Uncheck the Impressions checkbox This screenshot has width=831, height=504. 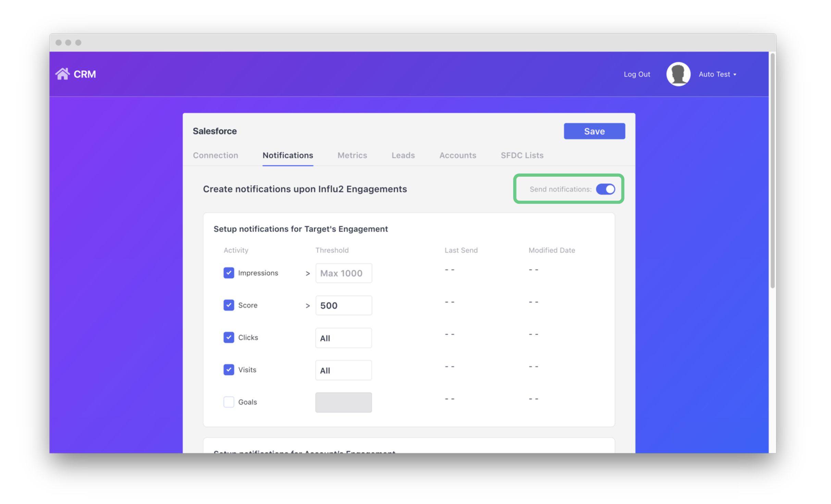(228, 273)
